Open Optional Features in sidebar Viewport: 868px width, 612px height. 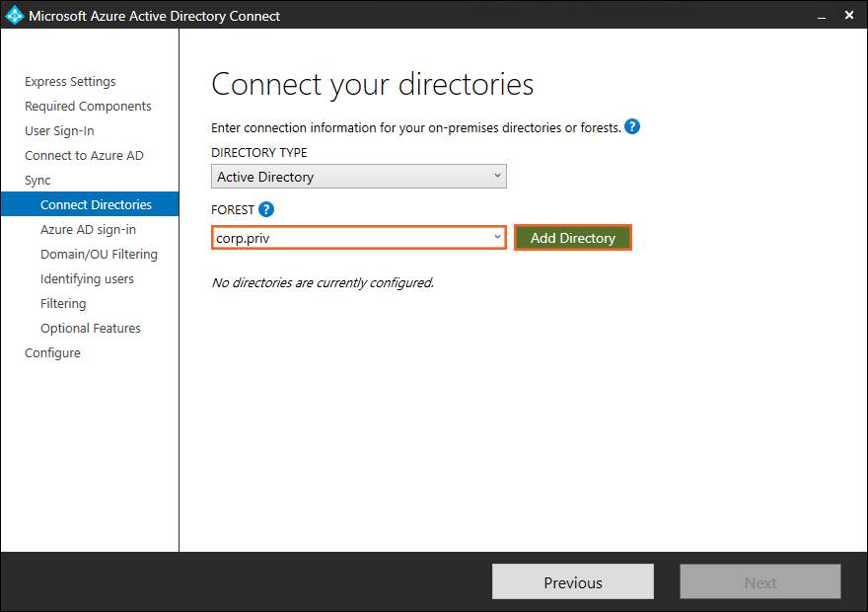[x=91, y=329]
